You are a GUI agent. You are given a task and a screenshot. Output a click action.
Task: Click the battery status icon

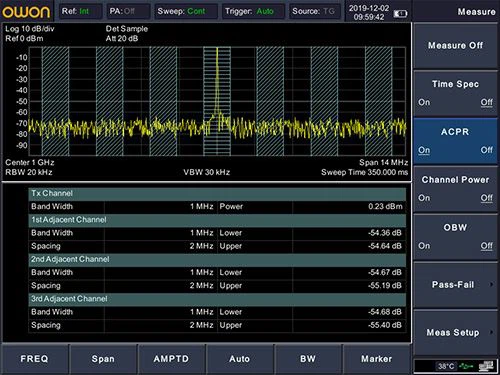point(400,14)
